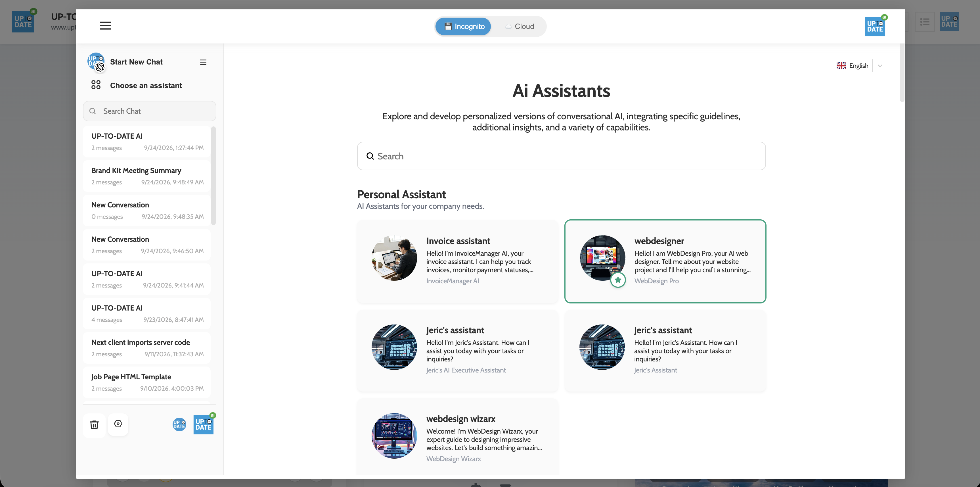Focus the Search Chat field

150,111
